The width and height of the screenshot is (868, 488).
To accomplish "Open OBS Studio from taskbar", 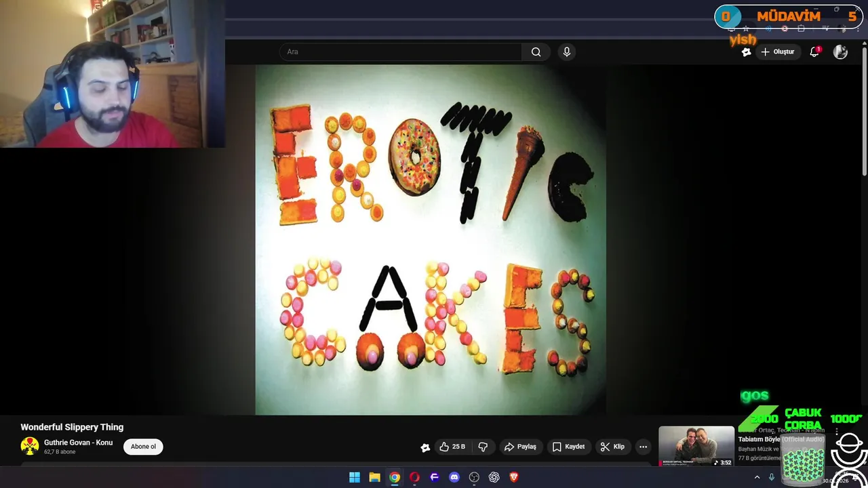I will pyautogui.click(x=474, y=477).
